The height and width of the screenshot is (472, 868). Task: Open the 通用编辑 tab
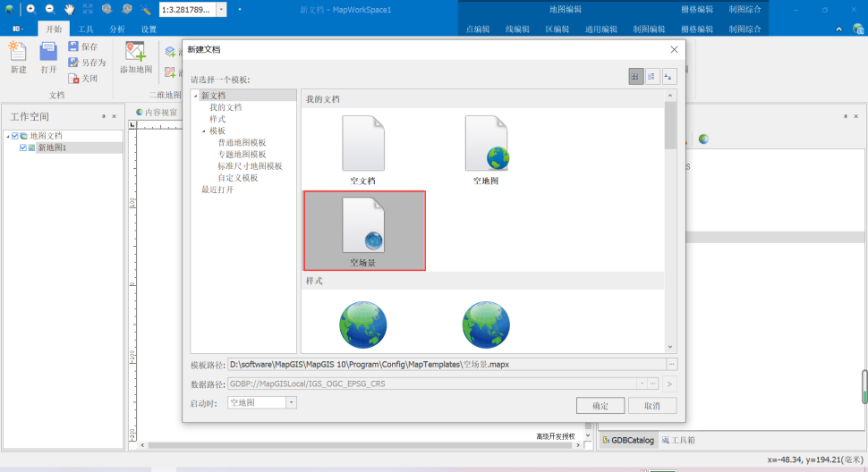(x=601, y=29)
